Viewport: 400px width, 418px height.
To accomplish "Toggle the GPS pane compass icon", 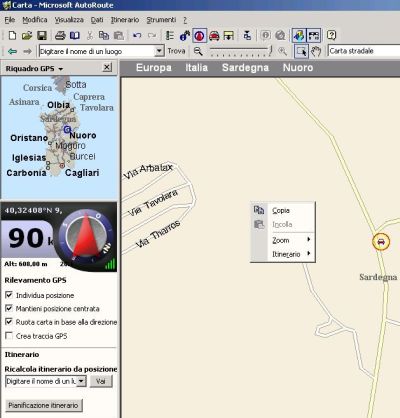I will click(199, 35).
